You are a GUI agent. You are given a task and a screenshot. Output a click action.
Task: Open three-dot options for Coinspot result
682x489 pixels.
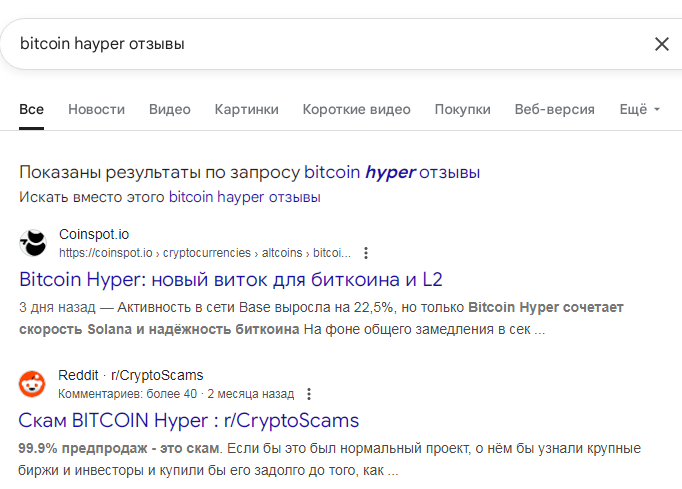tap(366, 253)
